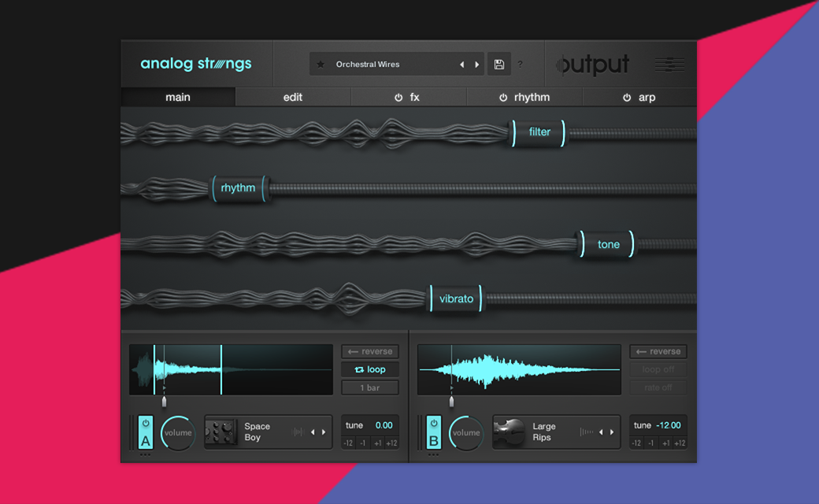
Task: Click layer B waveform display
Action: tap(519, 369)
